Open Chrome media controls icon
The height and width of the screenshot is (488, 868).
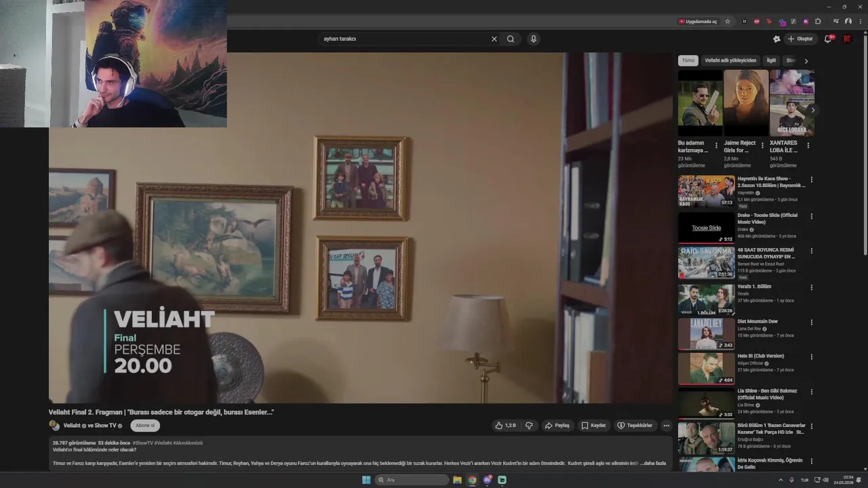click(x=836, y=22)
